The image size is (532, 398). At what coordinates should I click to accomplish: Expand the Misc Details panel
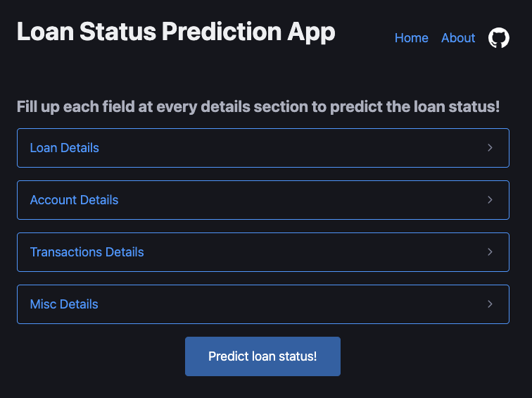pos(263,304)
